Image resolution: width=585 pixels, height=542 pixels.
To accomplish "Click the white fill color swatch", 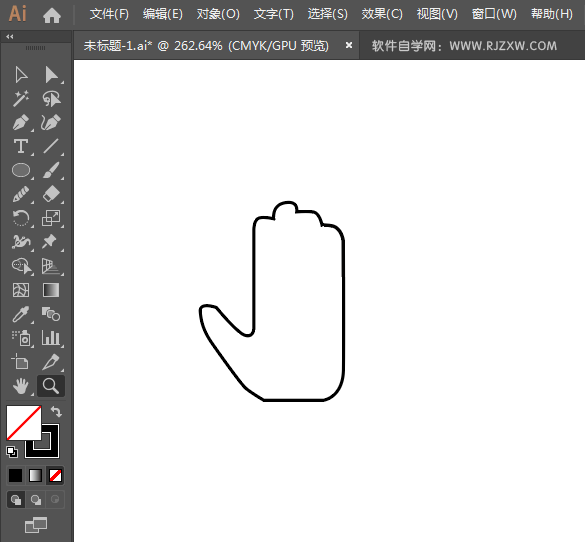I will [24, 423].
